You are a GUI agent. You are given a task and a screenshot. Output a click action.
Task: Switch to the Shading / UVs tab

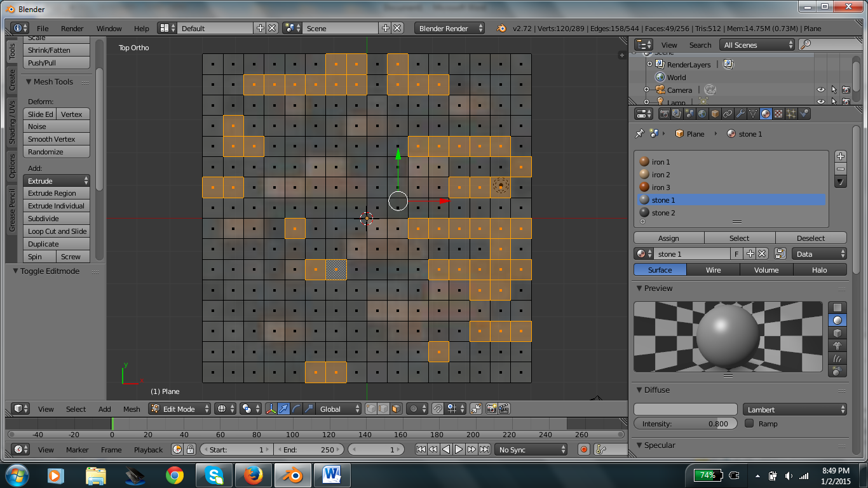(11, 121)
